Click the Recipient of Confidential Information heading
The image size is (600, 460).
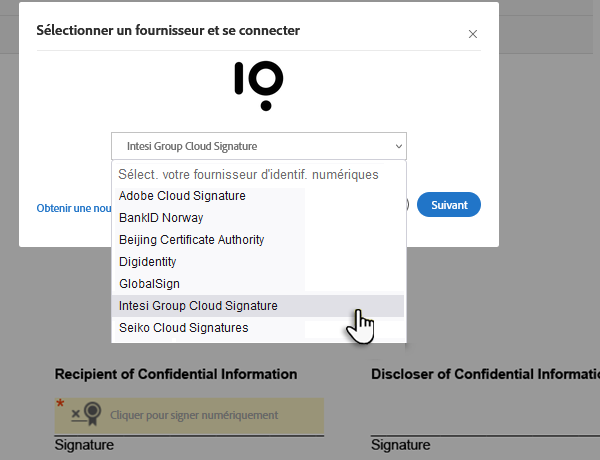pyautogui.click(x=176, y=374)
